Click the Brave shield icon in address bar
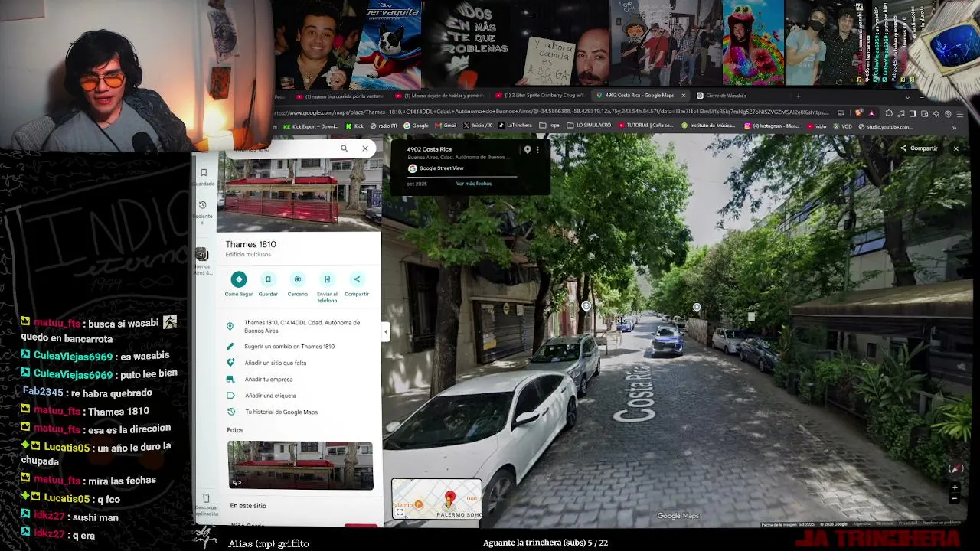 (858, 113)
